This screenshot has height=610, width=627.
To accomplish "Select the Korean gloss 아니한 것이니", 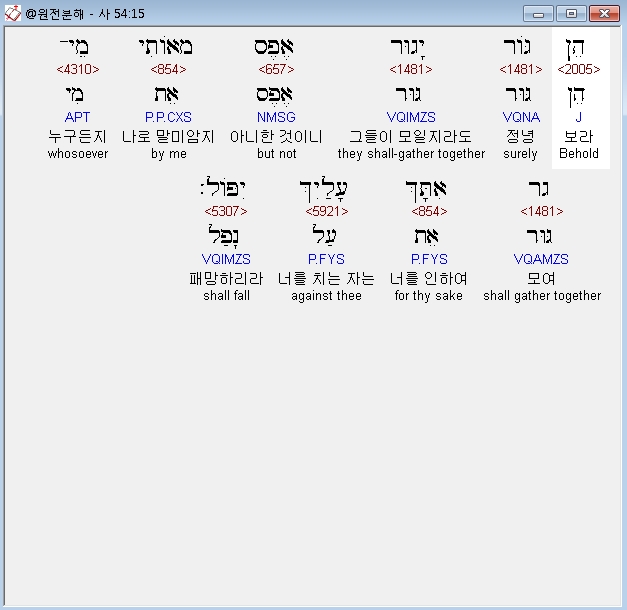I will (x=276, y=136).
